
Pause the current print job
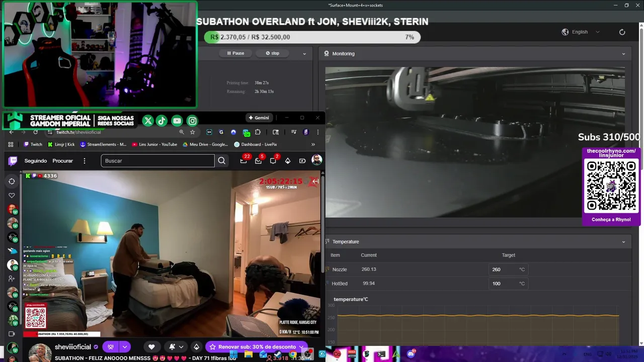235,53
